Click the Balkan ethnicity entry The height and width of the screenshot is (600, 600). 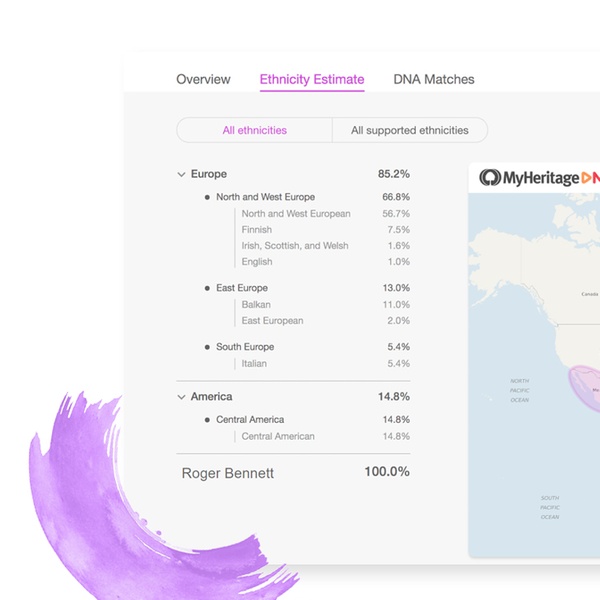point(256,305)
